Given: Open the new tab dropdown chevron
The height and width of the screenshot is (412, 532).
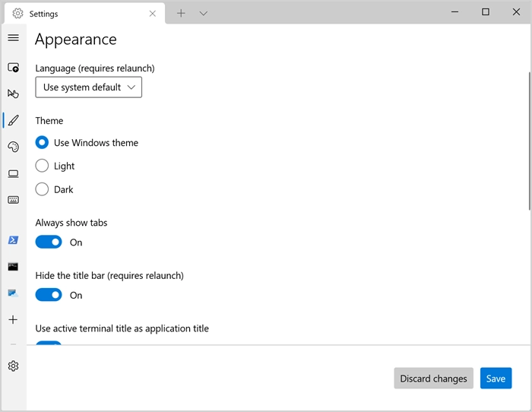Looking at the screenshot, I should tap(203, 13).
